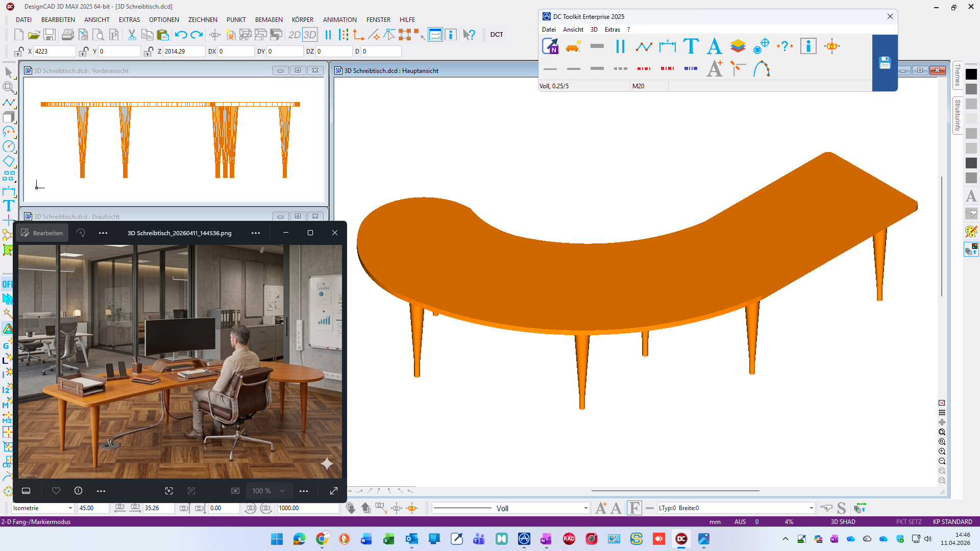The height and width of the screenshot is (551, 980).
Task: Open the Isometrie view dropdown
Action: click(x=70, y=508)
